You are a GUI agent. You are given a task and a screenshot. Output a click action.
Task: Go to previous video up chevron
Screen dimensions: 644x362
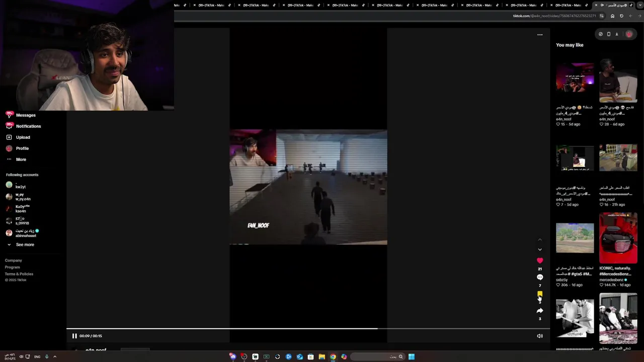point(540,239)
